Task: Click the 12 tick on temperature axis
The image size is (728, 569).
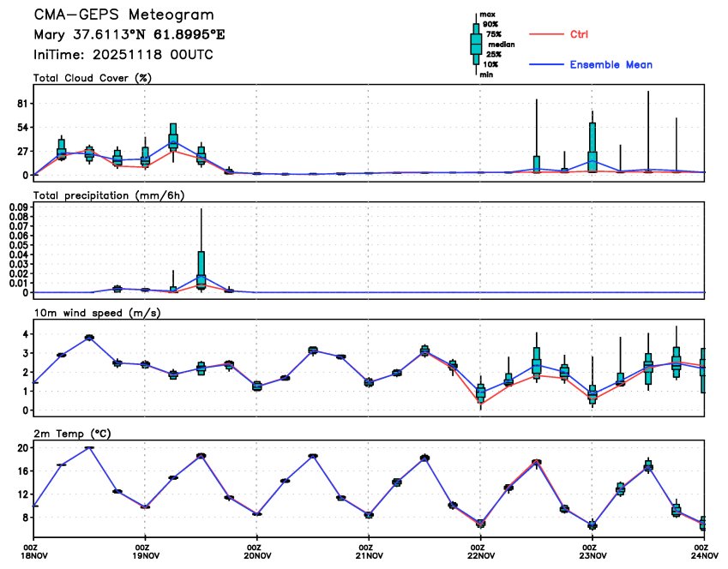Action: click(x=22, y=494)
